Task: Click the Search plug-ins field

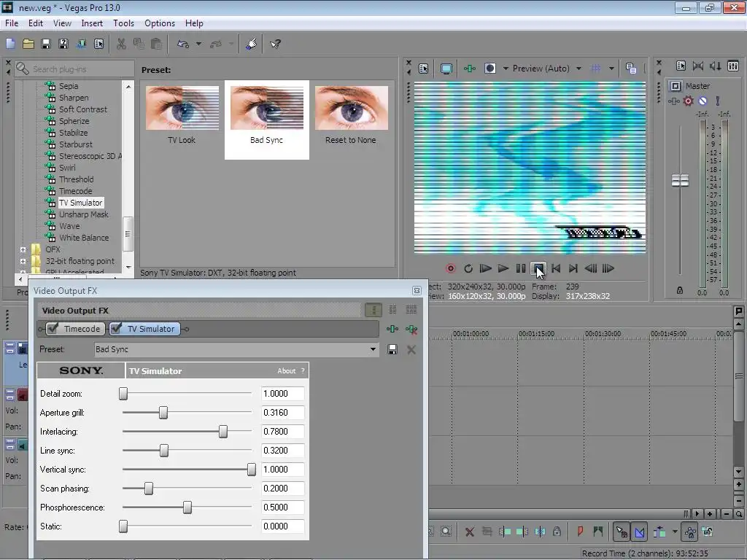Action: pos(74,69)
